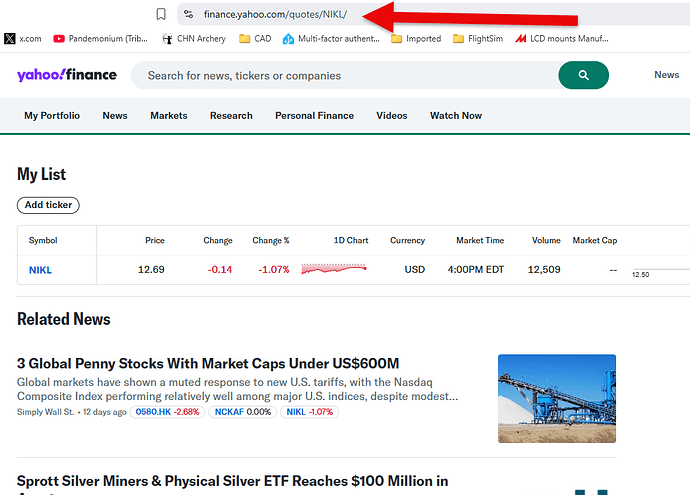The image size is (690, 495).
Task: Click the 12,509 volume value
Action: pos(544,269)
